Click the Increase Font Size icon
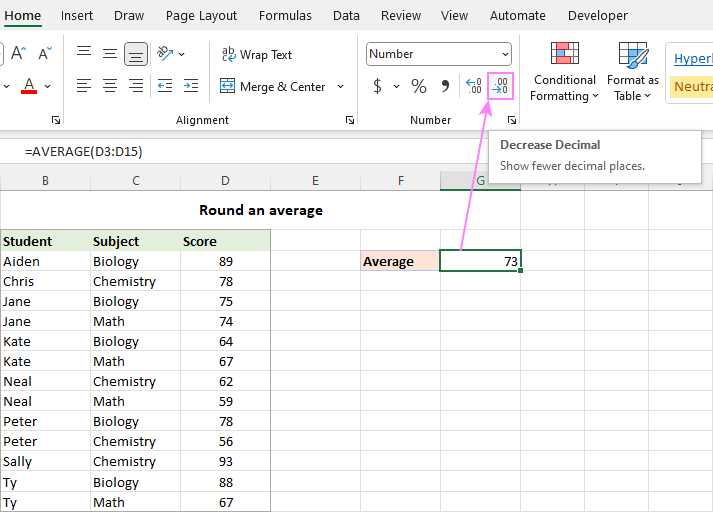Screen dimensions: 713x512 coord(18,53)
